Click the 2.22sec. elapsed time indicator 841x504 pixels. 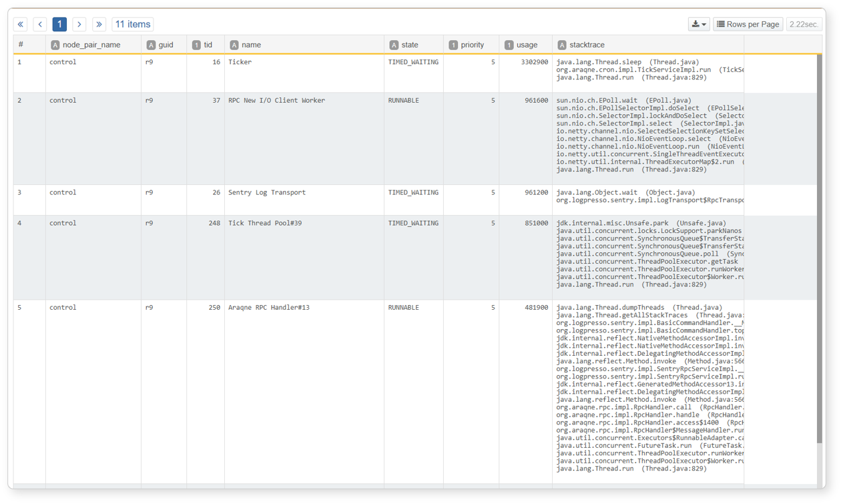pos(804,24)
